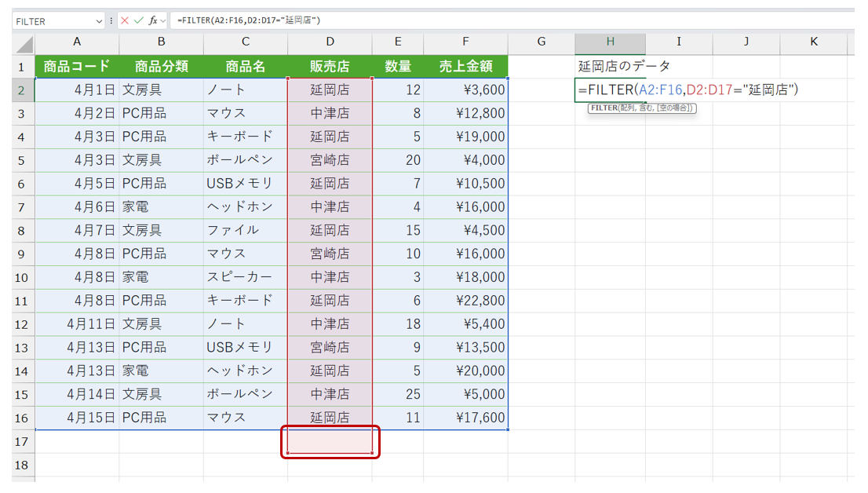Image resolution: width=868 pixels, height=493 pixels.
Task: Select the row 18 header
Action: (x=23, y=465)
